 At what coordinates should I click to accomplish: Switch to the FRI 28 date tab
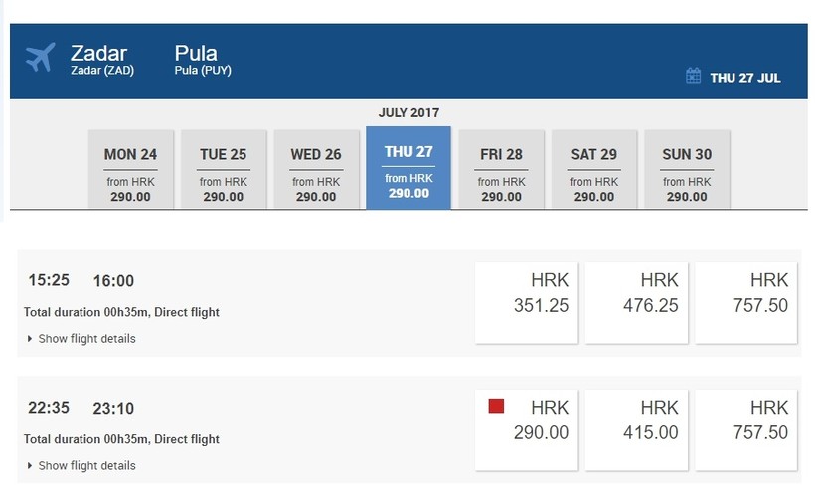pyautogui.click(x=501, y=169)
